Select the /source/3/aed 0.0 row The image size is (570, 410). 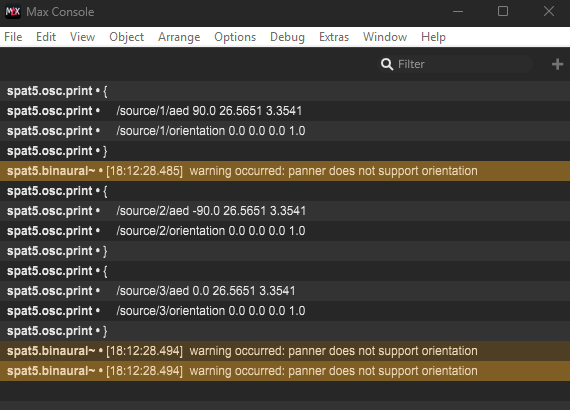285,291
